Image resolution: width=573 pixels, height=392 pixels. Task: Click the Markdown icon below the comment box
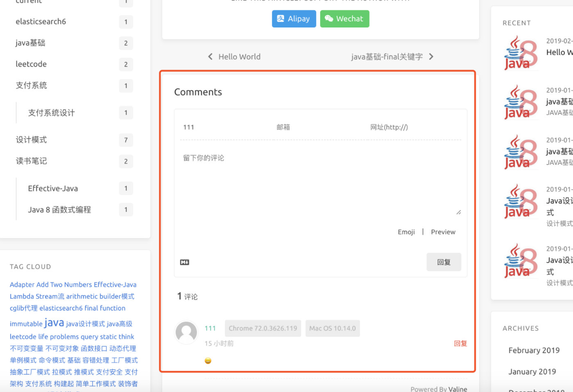pos(185,262)
